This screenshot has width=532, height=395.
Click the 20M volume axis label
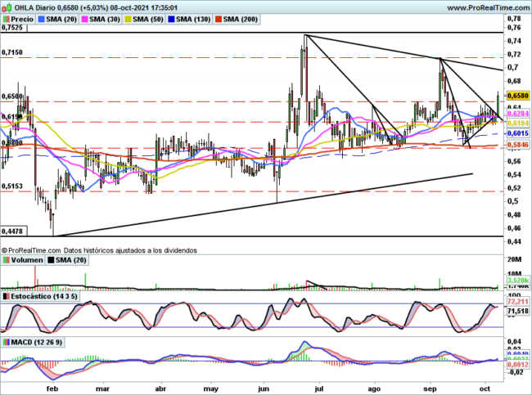(x=514, y=259)
